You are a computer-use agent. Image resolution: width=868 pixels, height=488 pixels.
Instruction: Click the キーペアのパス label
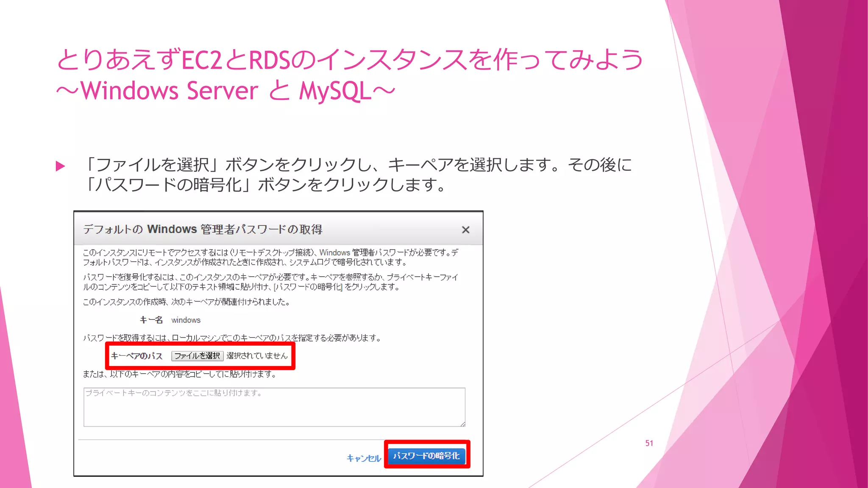(136, 356)
